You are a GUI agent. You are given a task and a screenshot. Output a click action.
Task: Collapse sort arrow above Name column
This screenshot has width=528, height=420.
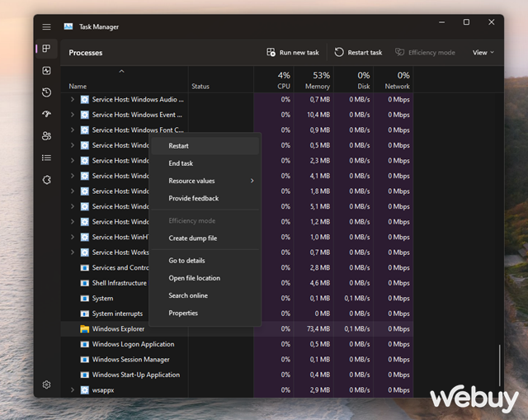121,72
